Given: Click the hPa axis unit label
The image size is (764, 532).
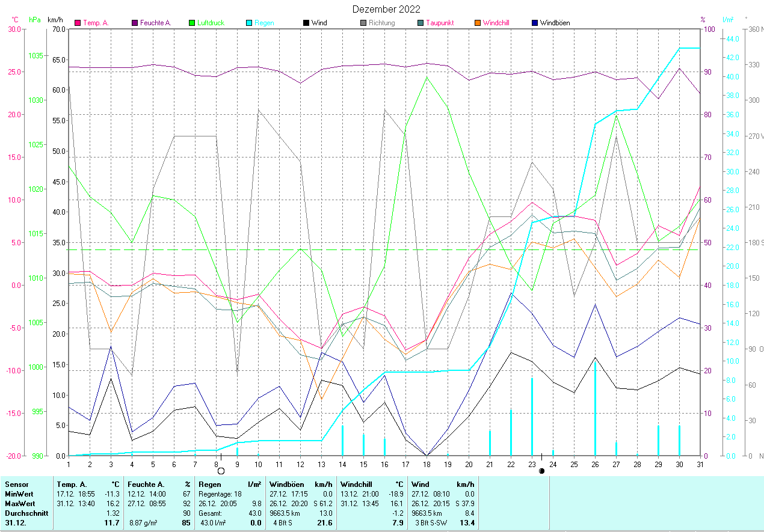Looking at the screenshot, I should tap(35, 20).
